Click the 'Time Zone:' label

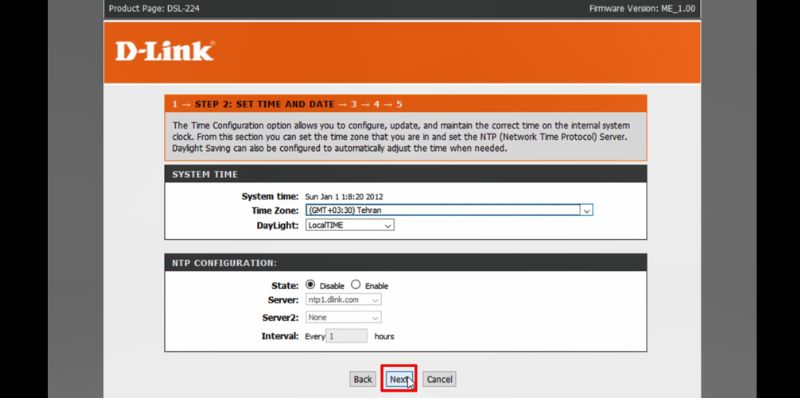coord(275,211)
